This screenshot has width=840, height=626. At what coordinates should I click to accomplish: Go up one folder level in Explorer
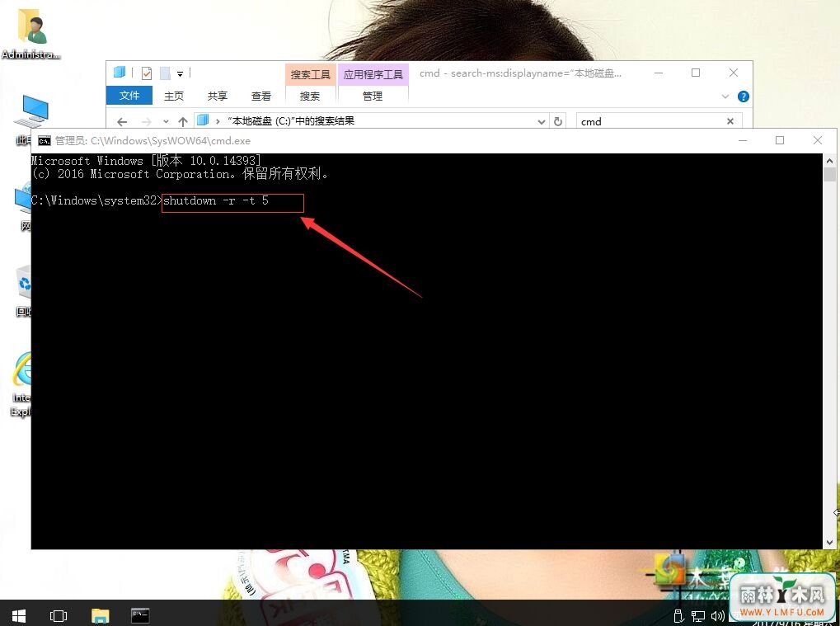[x=183, y=122]
